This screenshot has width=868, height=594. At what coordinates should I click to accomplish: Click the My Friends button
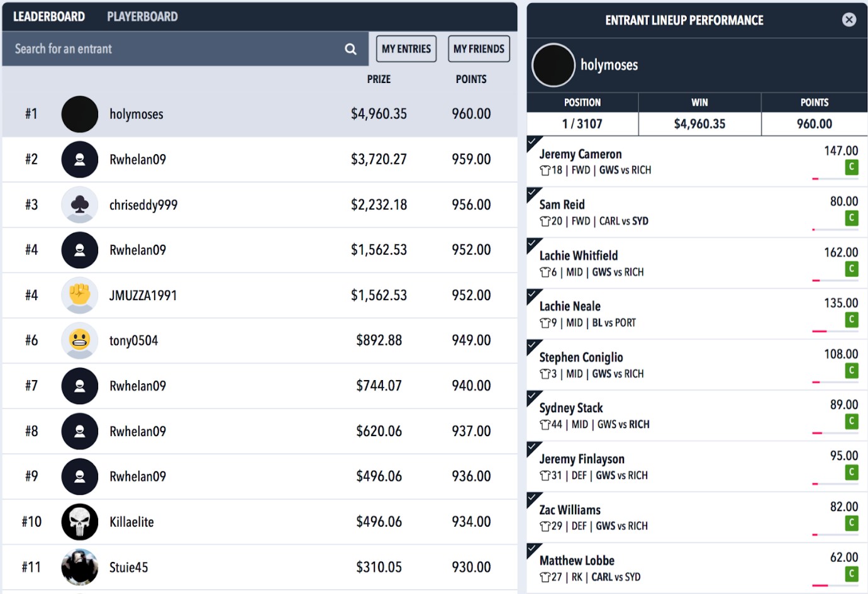[x=479, y=49]
